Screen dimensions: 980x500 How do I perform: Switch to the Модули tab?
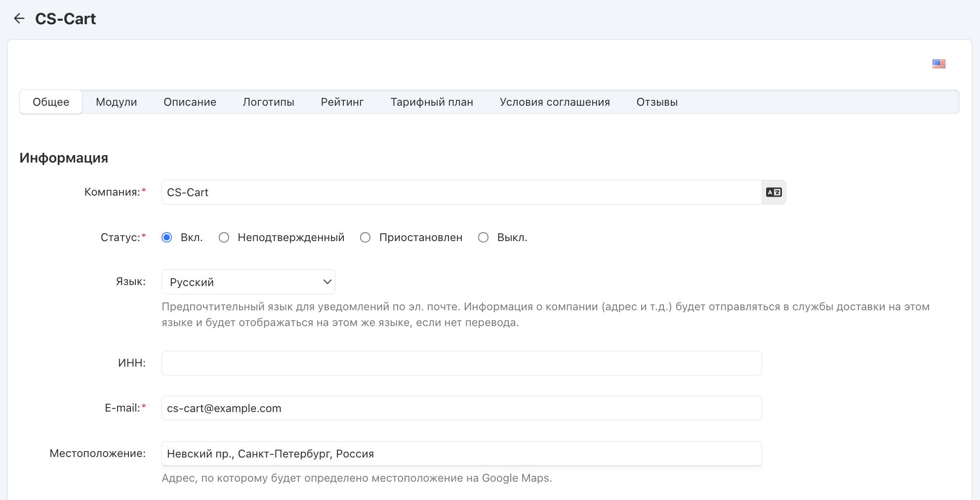coord(116,102)
